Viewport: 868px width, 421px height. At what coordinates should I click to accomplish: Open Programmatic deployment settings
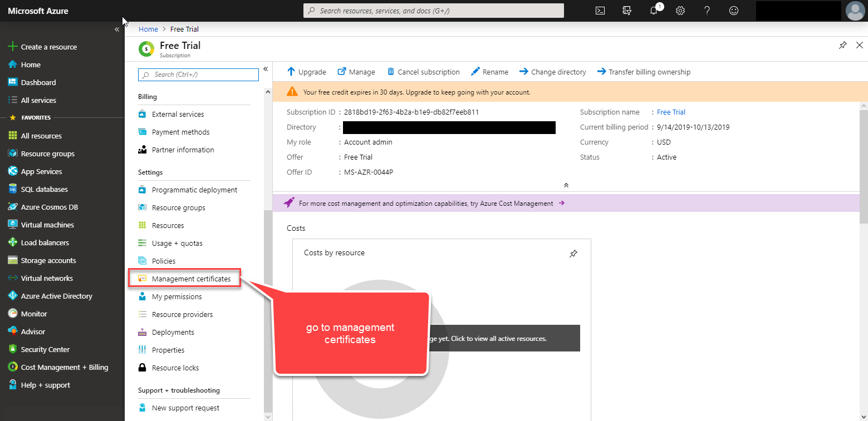point(194,190)
